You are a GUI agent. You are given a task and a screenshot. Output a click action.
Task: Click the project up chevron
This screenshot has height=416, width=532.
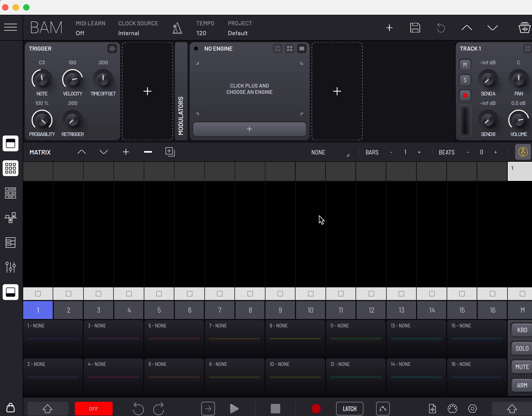click(x=467, y=28)
